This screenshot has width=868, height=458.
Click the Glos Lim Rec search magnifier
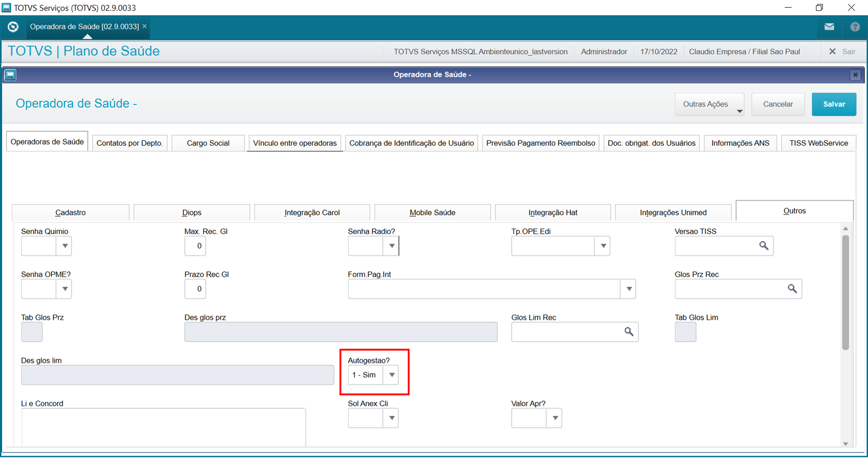point(628,332)
